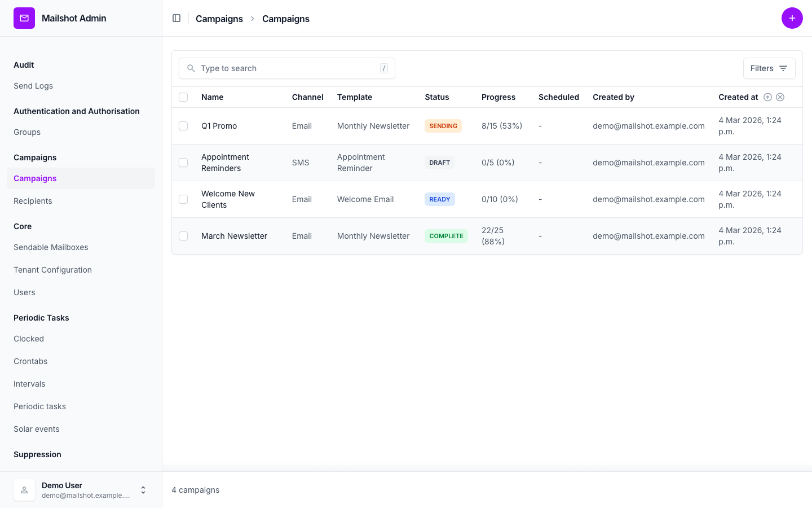Screen dimensions: 812x508
Task: Click the Demo User avatar icon
Action: (x=24, y=490)
